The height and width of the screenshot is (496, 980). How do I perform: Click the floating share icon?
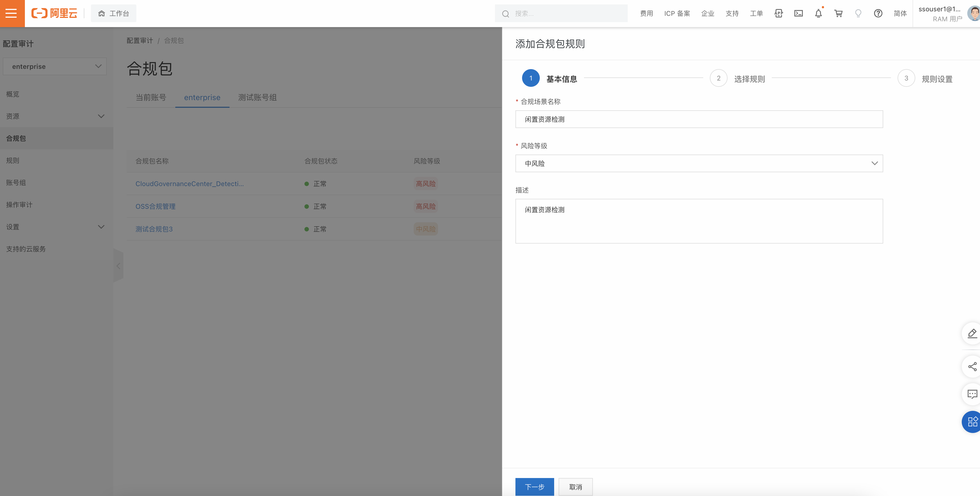click(x=972, y=366)
